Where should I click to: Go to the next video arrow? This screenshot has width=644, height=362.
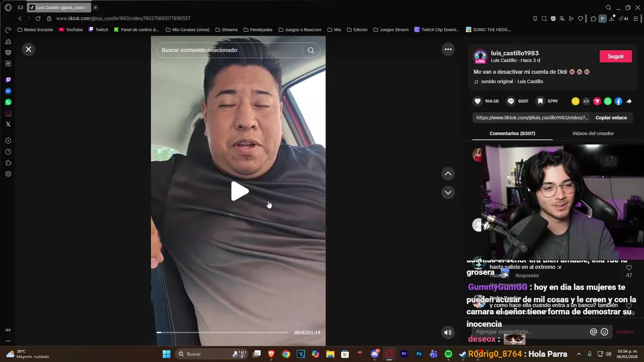pyautogui.click(x=448, y=193)
